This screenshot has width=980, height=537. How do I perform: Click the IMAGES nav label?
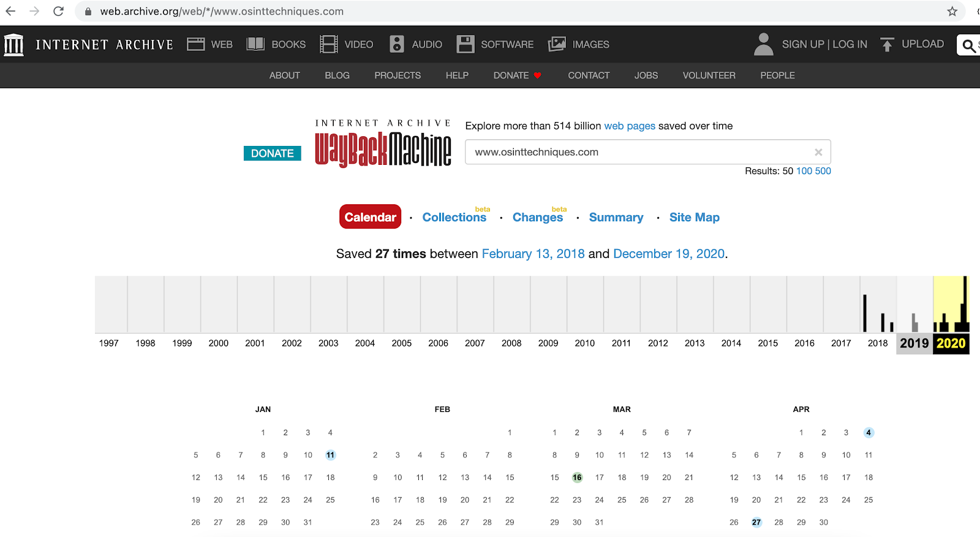click(591, 45)
